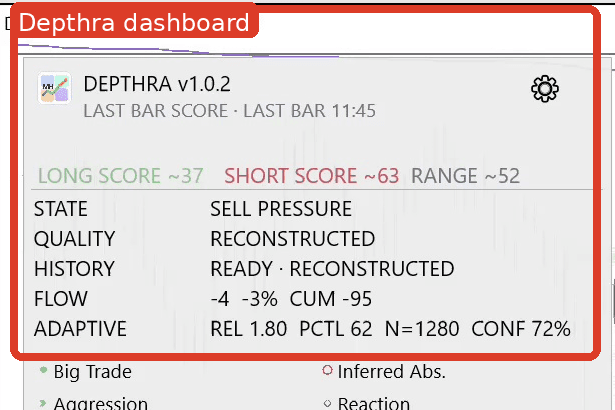Click the Inferred Abs. legend label
Viewport: 615px width, 410px height.
pyautogui.click(x=392, y=372)
